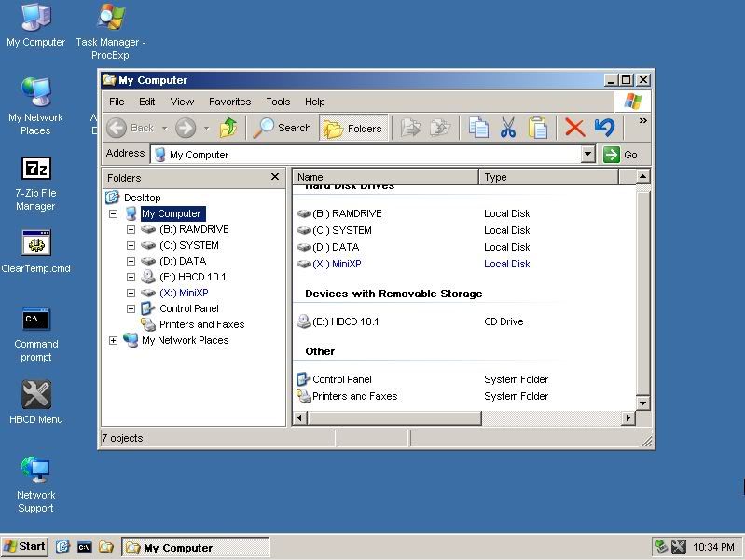Sort by Name column header
The image size is (745, 560).
(385, 177)
